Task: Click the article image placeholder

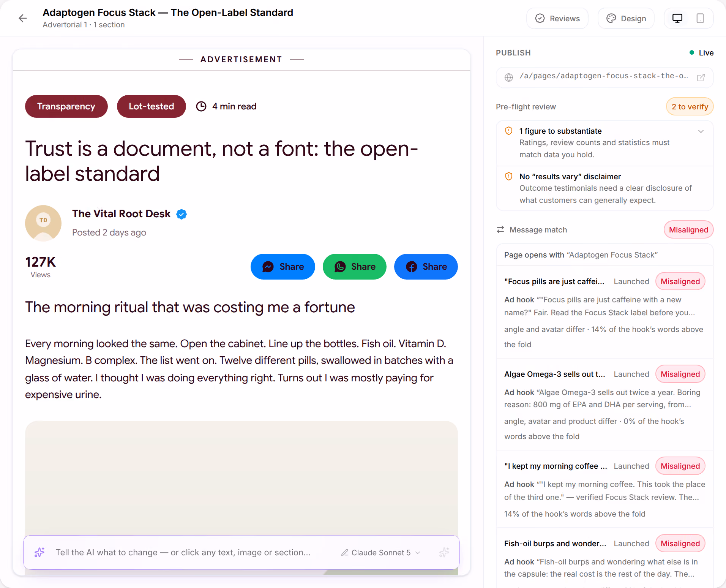Action: coord(241,478)
